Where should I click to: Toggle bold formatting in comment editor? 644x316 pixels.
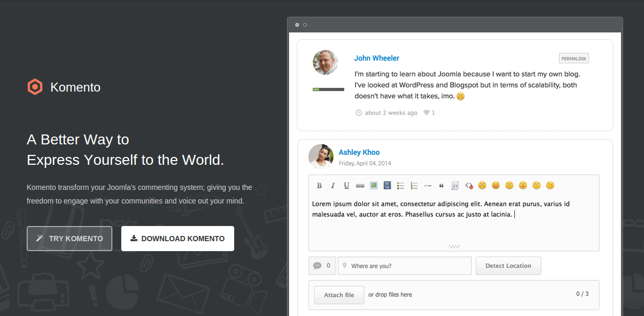point(319,185)
